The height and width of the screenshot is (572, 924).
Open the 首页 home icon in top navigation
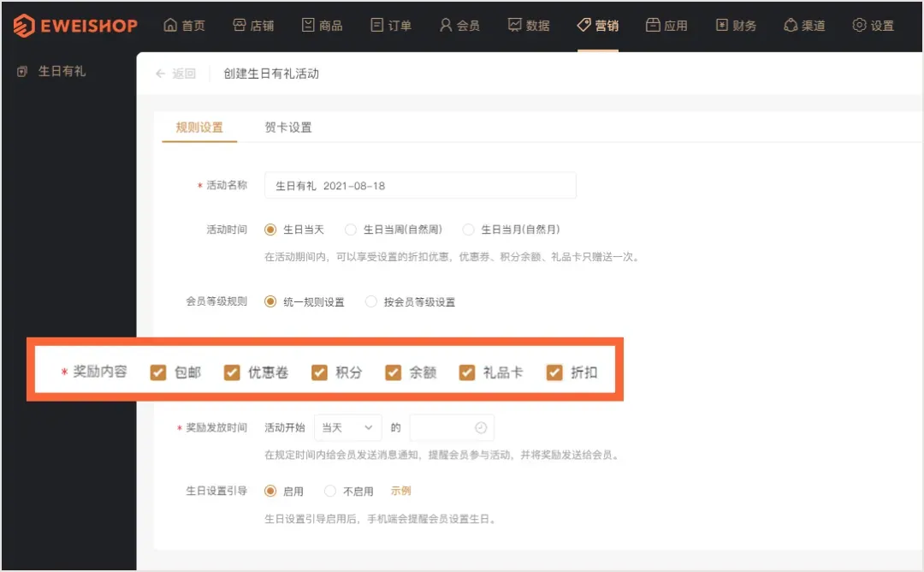pos(169,25)
